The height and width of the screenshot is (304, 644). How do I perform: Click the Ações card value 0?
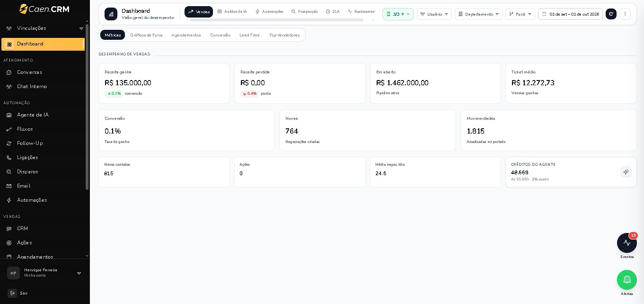pos(241,174)
